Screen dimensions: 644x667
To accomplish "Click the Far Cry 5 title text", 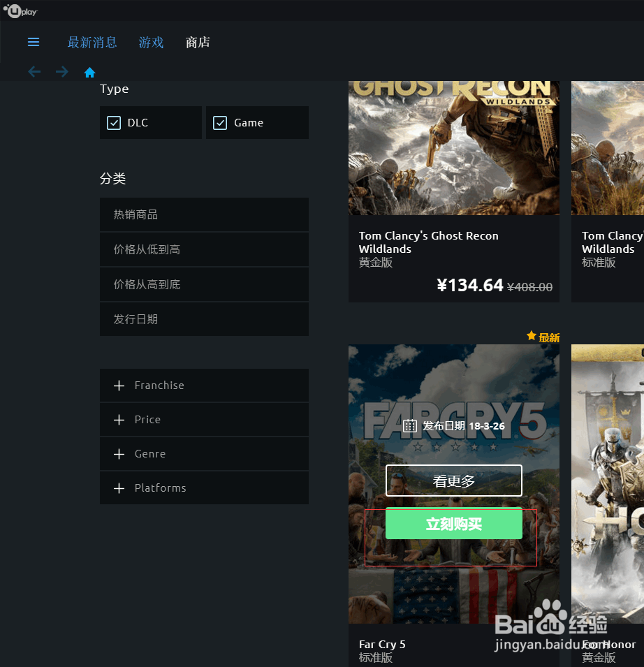I will coord(382,645).
